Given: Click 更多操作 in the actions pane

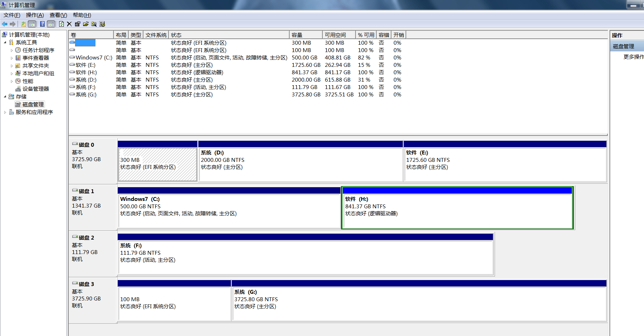Looking at the screenshot, I should coord(633,57).
